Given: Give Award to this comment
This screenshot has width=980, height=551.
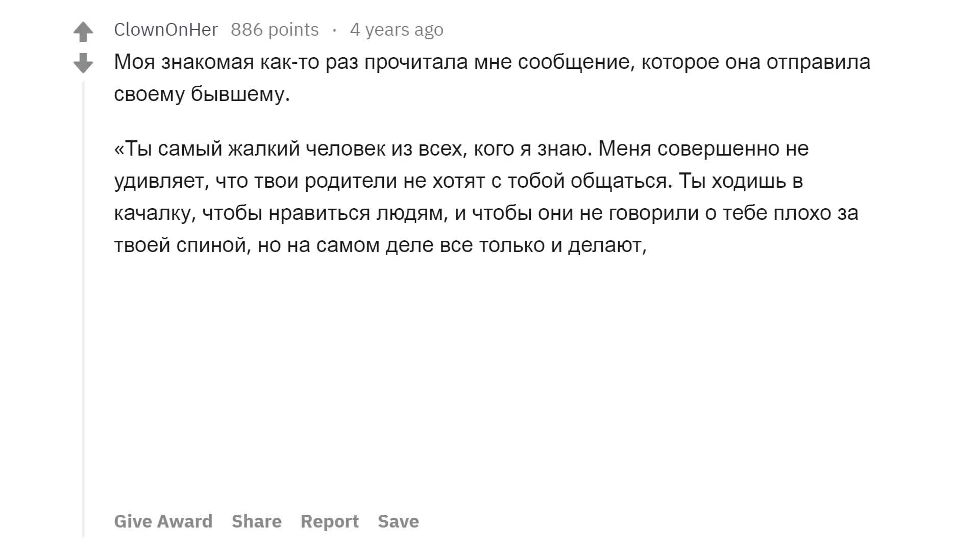Looking at the screenshot, I should click(163, 521).
